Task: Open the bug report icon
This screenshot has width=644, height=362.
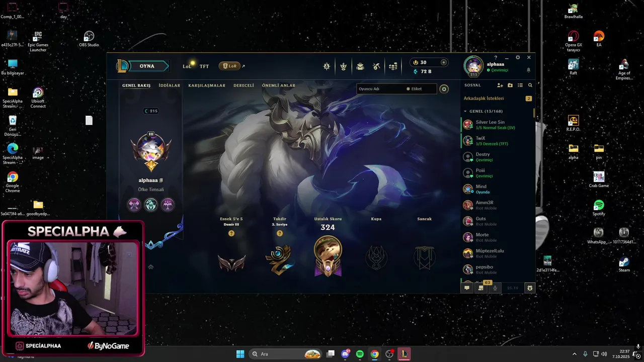Action: coord(529,288)
